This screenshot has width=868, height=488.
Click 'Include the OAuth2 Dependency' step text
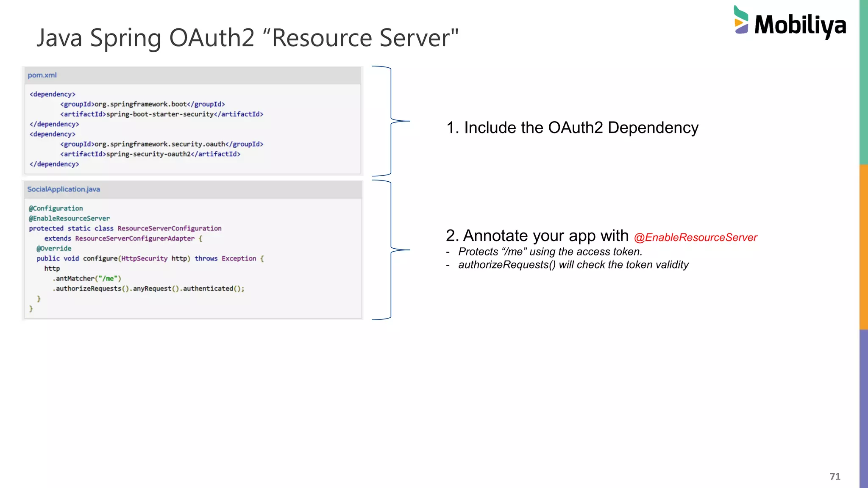[572, 128]
